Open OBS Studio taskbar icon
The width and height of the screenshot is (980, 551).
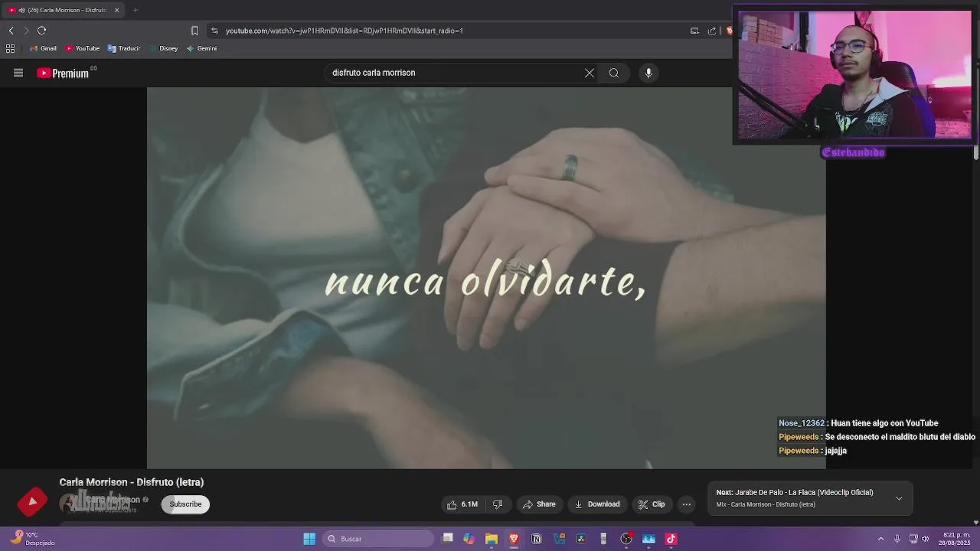[x=626, y=539]
